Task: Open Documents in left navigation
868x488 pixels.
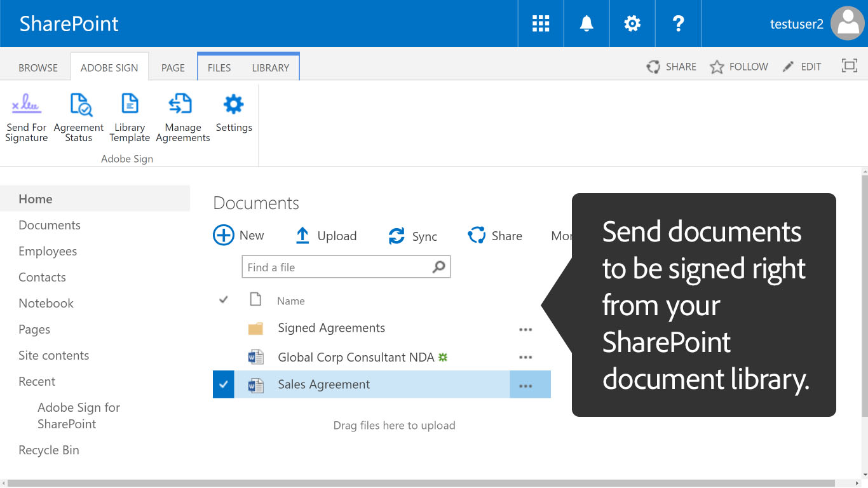Action: point(50,225)
